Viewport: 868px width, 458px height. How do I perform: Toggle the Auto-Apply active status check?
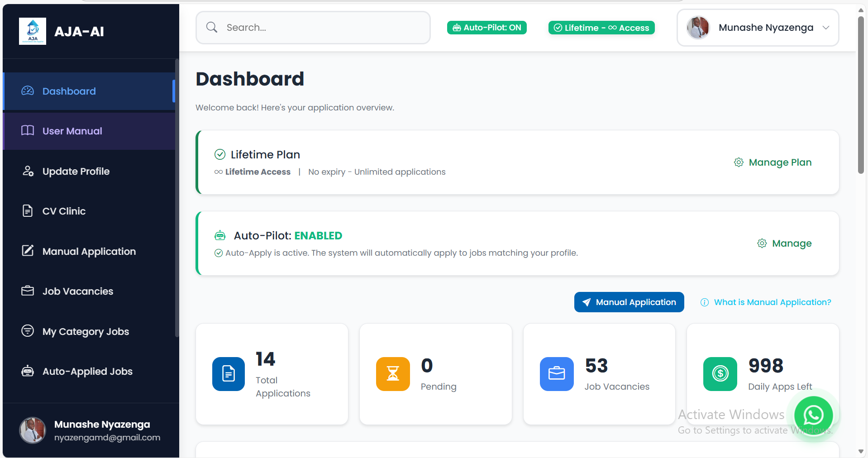point(219,253)
